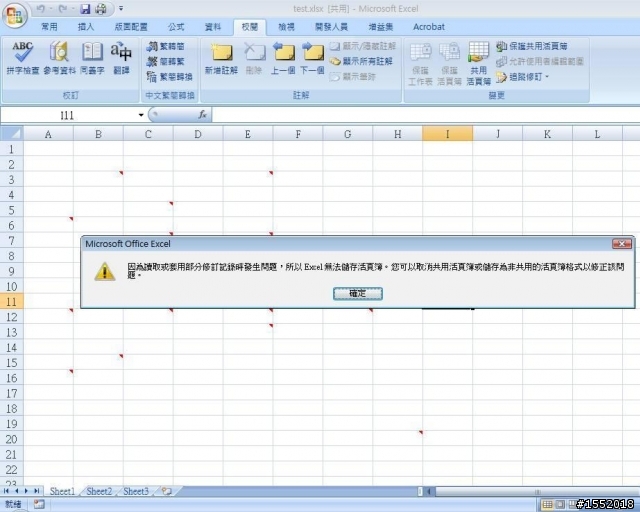Switch to Normal view in status bar
Viewport: 640px width, 512px height.
click(547, 505)
